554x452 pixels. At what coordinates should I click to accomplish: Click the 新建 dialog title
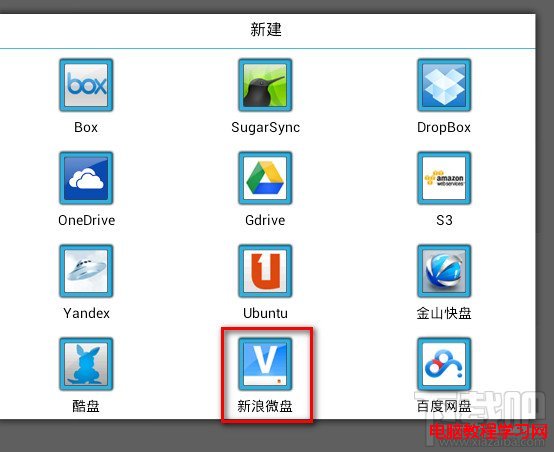tap(266, 29)
